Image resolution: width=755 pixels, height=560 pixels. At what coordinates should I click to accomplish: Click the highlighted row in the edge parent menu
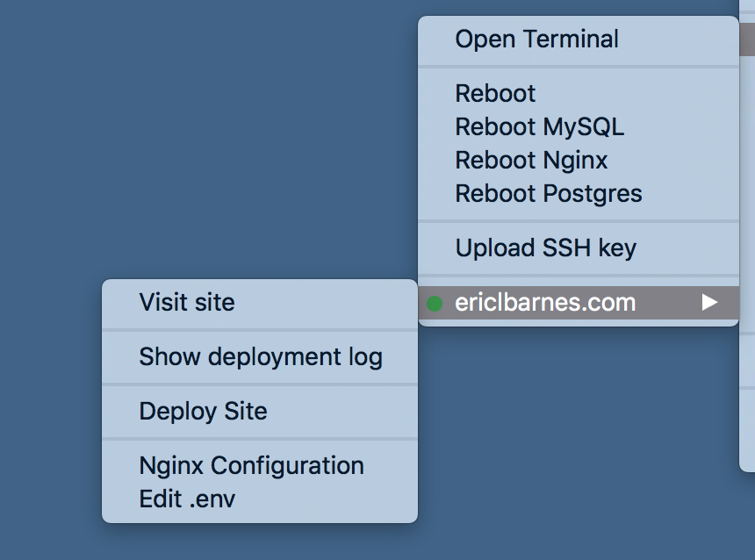pos(747,39)
